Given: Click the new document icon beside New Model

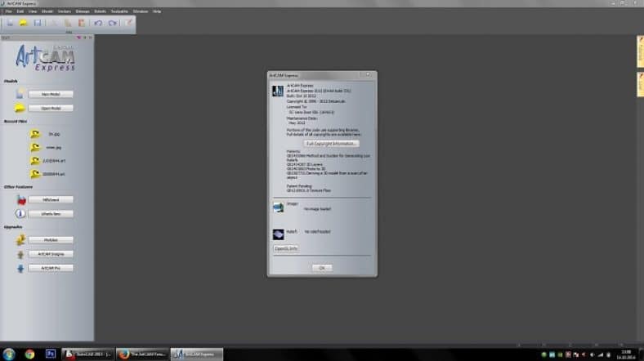Looking at the screenshot, I should 20,94.
